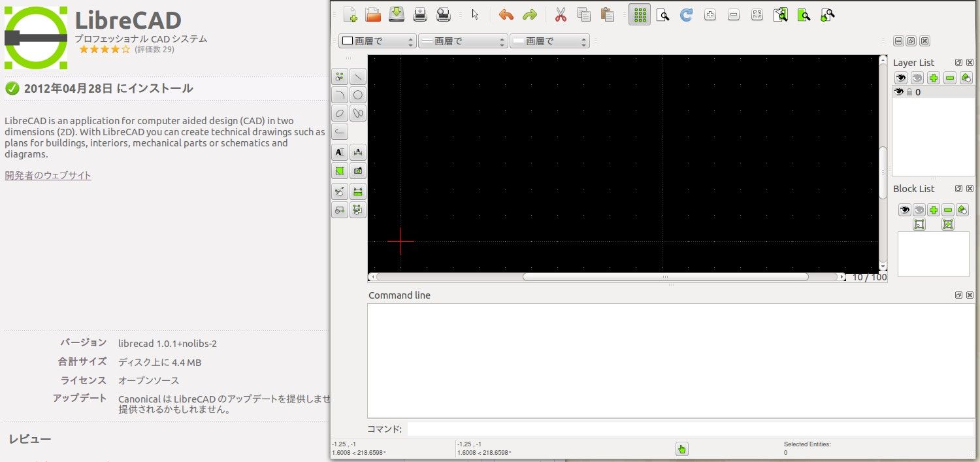Paste from the clipboard
Screen dimensions: 980x462
(x=608, y=14)
